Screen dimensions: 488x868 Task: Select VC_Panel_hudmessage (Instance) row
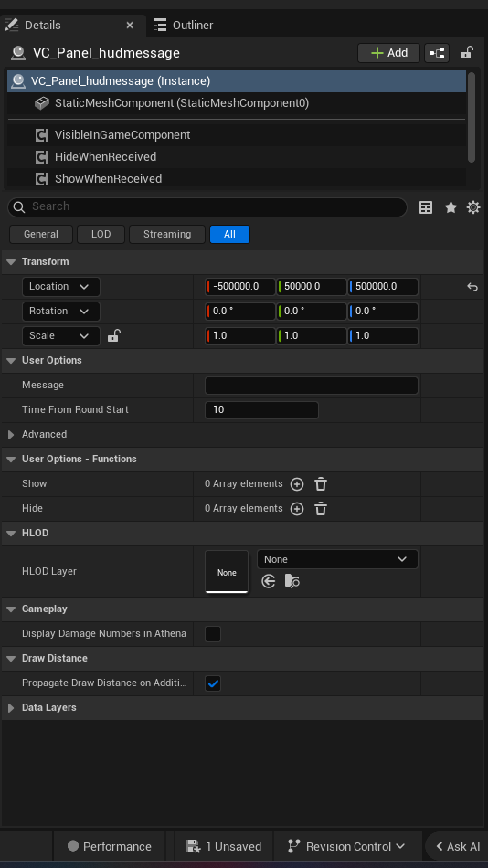point(237,80)
